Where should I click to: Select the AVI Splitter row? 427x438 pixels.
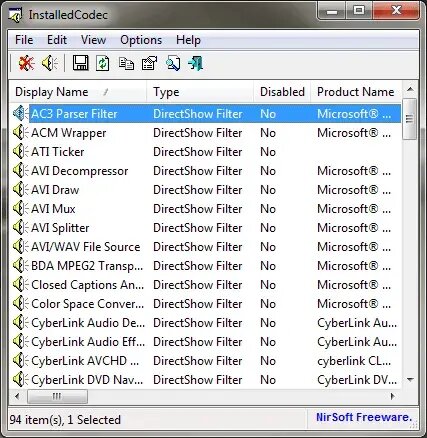205,228
